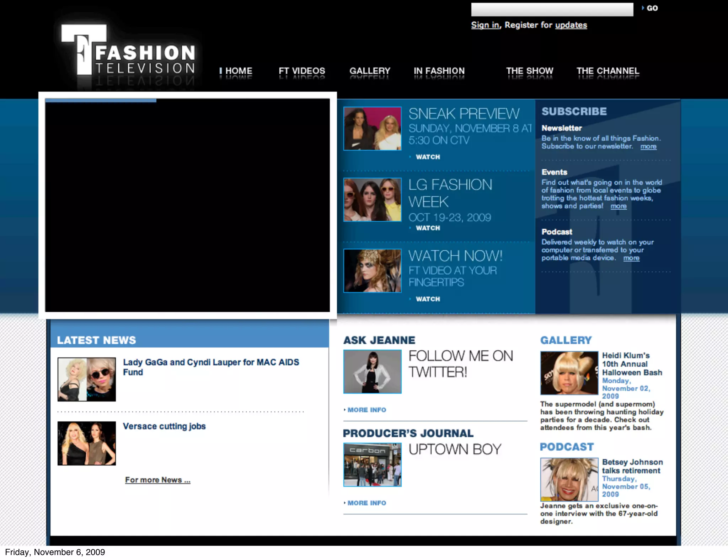The image size is (728, 560).
Task: Watch the LG Fashion Week video
Action: tap(428, 228)
